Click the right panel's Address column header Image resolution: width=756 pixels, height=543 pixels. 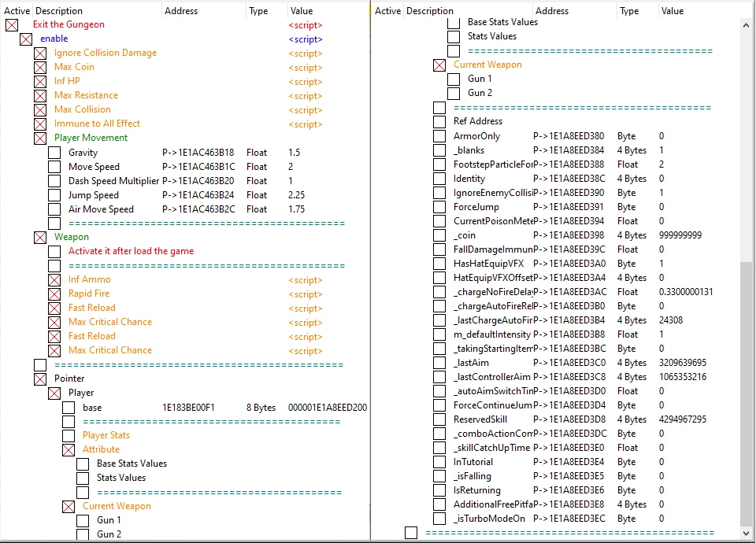tap(551, 11)
